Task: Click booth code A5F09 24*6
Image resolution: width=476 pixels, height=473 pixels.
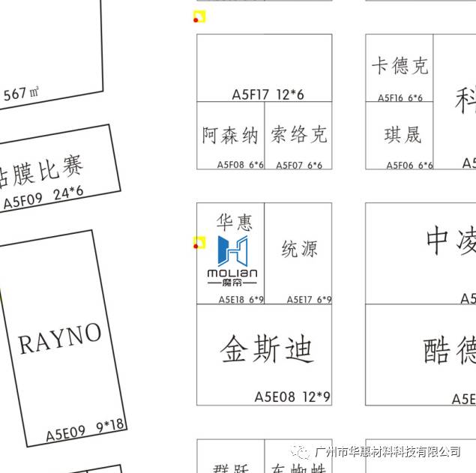Action: (43, 198)
